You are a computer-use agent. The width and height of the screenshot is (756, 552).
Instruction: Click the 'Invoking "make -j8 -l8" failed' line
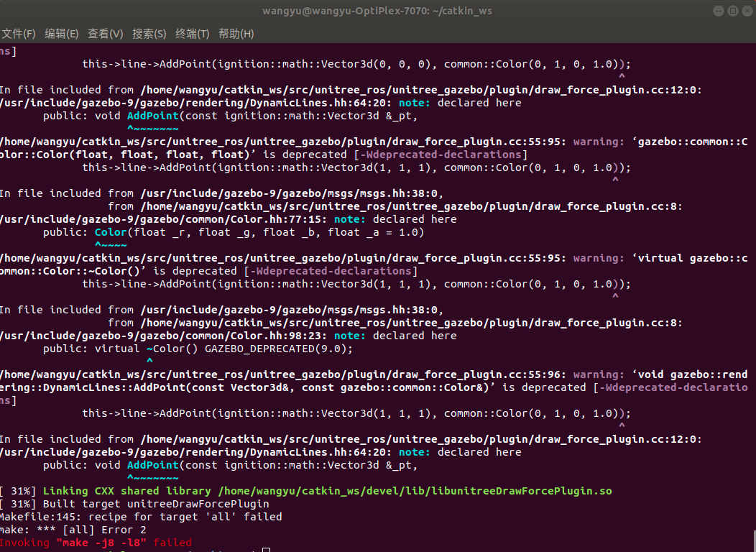96,543
